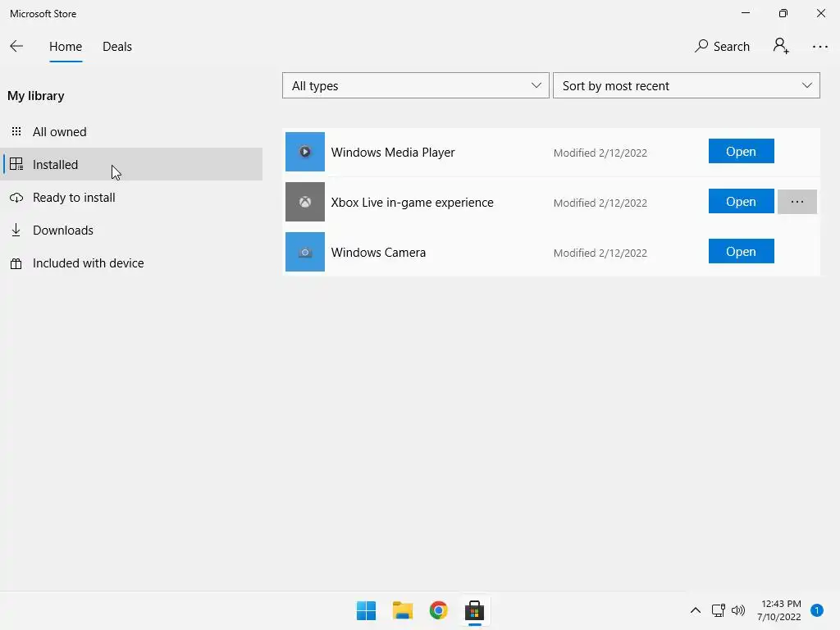Expand the Sort by most recent dropdown

687,85
